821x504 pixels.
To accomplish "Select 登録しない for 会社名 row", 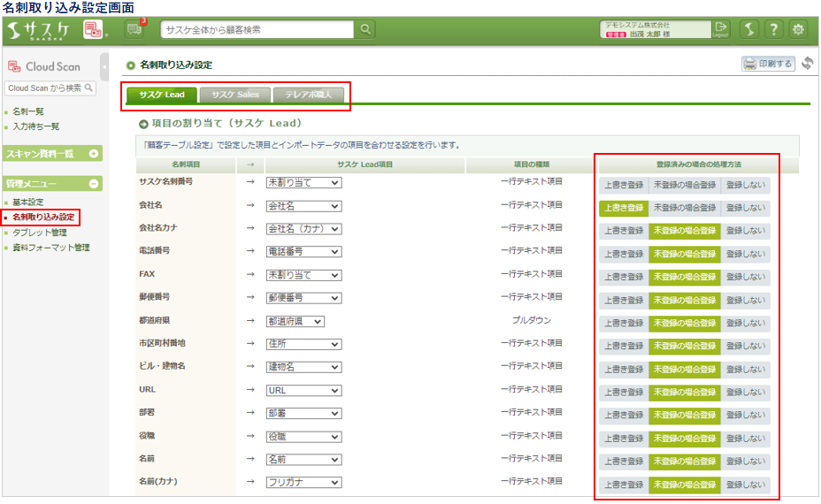I will click(x=746, y=208).
